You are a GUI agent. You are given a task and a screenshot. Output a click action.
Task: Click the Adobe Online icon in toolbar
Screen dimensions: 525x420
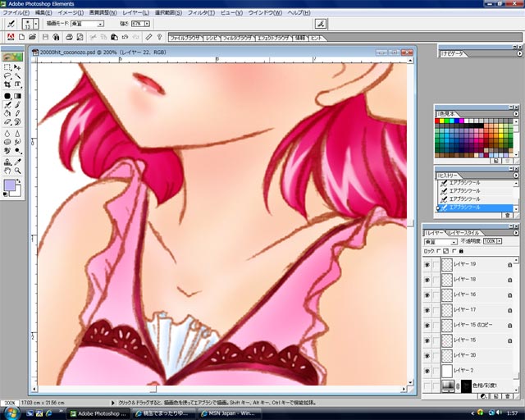point(11,37)
